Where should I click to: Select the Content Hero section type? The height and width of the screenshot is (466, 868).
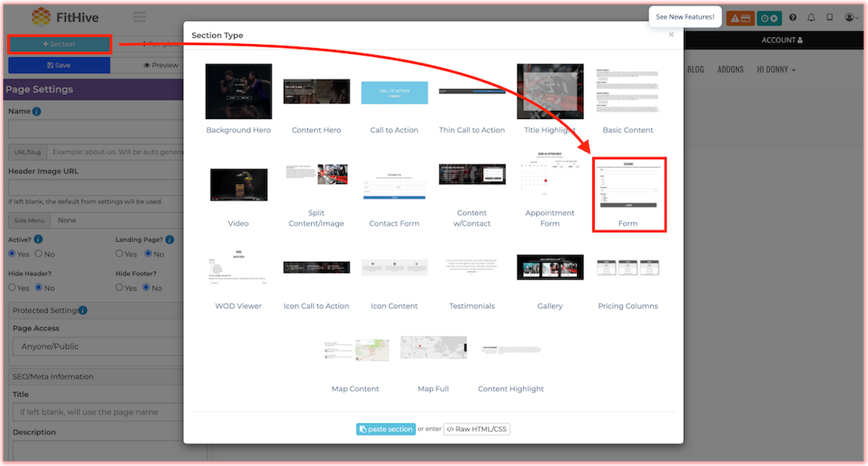[x=317, y=92]
